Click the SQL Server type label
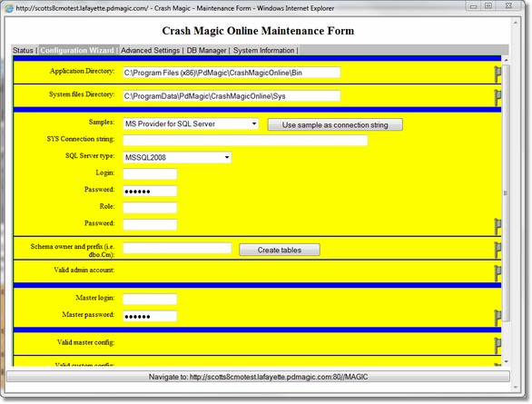 click(90, 155)
